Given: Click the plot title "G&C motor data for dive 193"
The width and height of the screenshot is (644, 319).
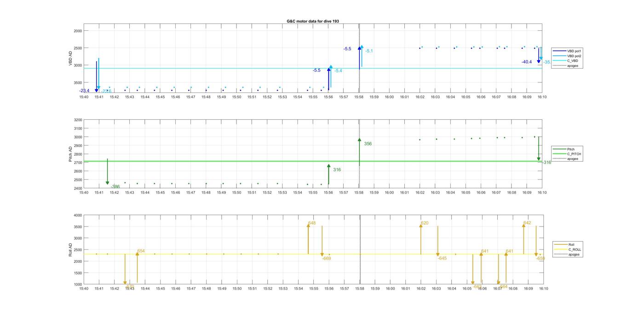Looking at the screenshot, I should 313,21.
